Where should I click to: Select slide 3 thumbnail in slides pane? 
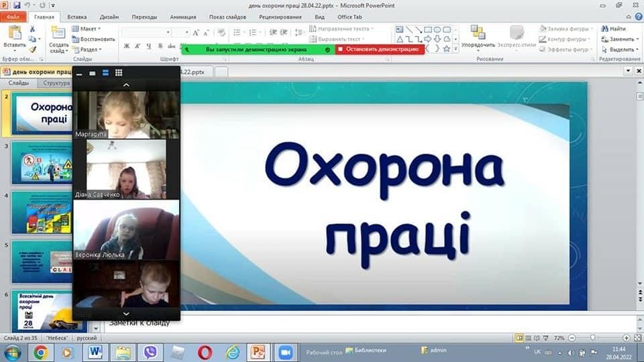point(42,163)
